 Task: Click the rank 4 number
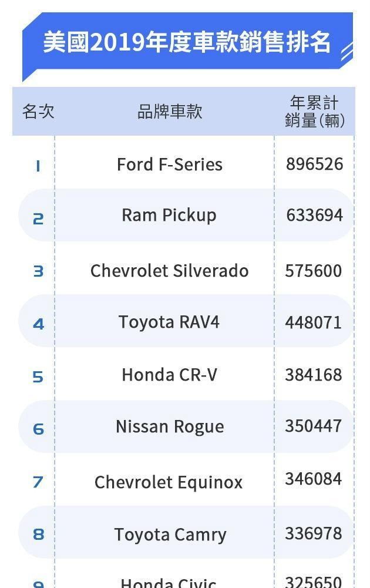[38, 324]
